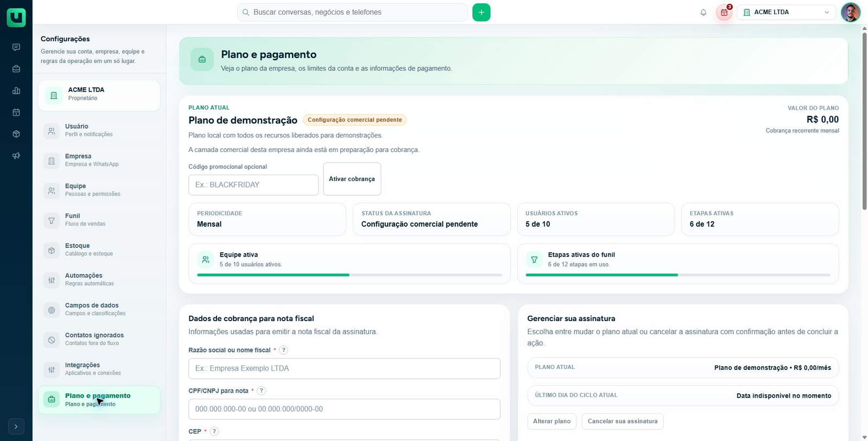Select Equipe in the settings menu
Viewport: 868px width, 441px height.
(99, 190)
